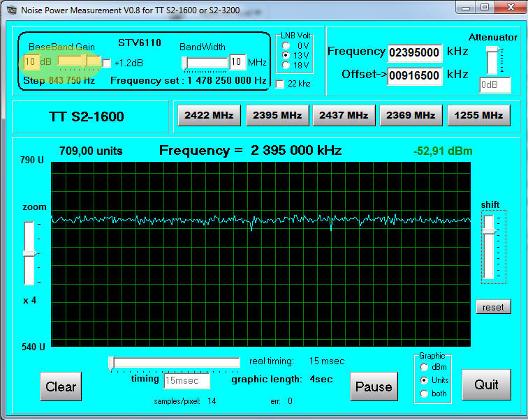Close the Noise Power Measurement window
528x420 pixels.
coord(511,8)
